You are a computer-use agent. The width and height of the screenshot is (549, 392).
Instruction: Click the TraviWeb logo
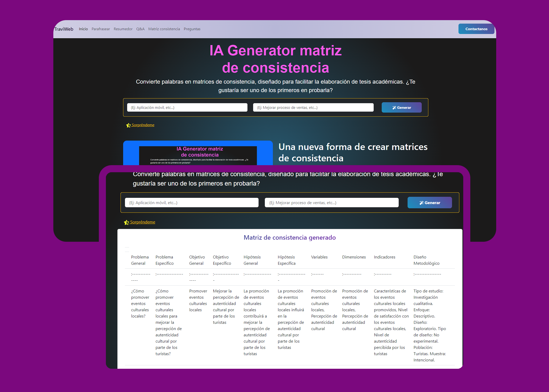64,29
